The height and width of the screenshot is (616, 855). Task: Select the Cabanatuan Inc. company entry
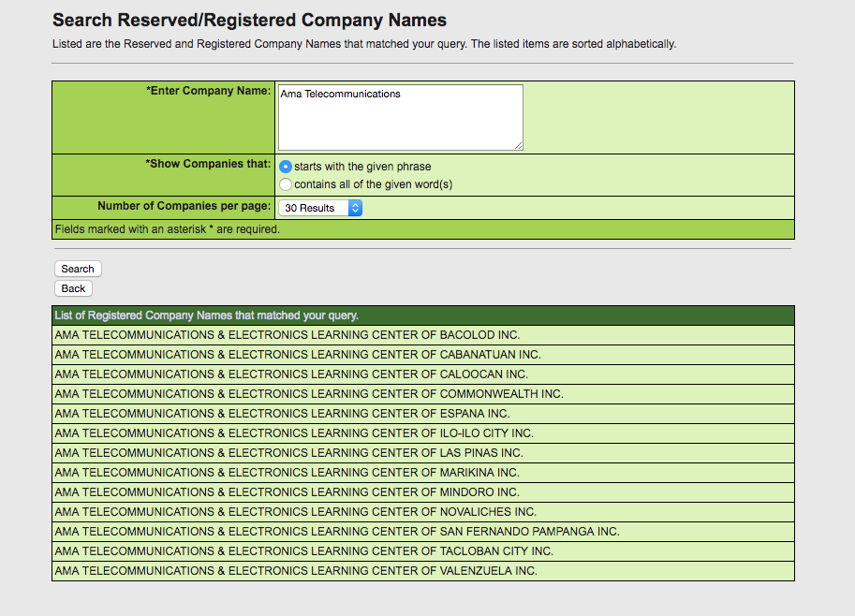423,354
